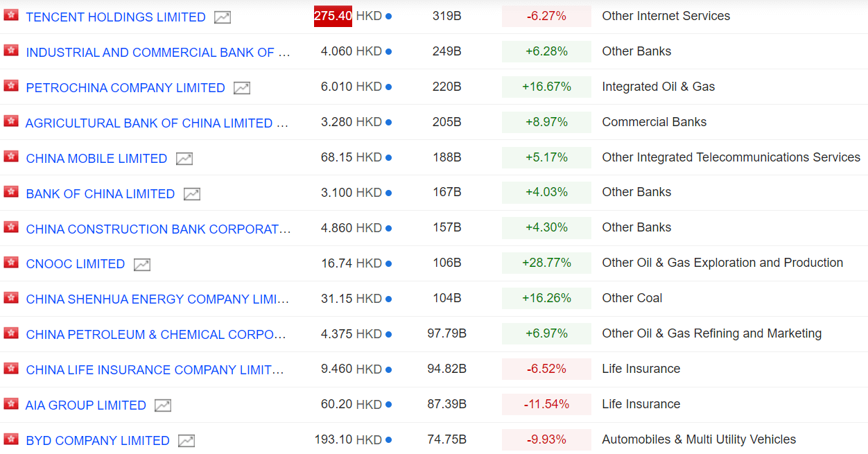Open Tencent Holdings Limited stock page

[x=116, y=17]
